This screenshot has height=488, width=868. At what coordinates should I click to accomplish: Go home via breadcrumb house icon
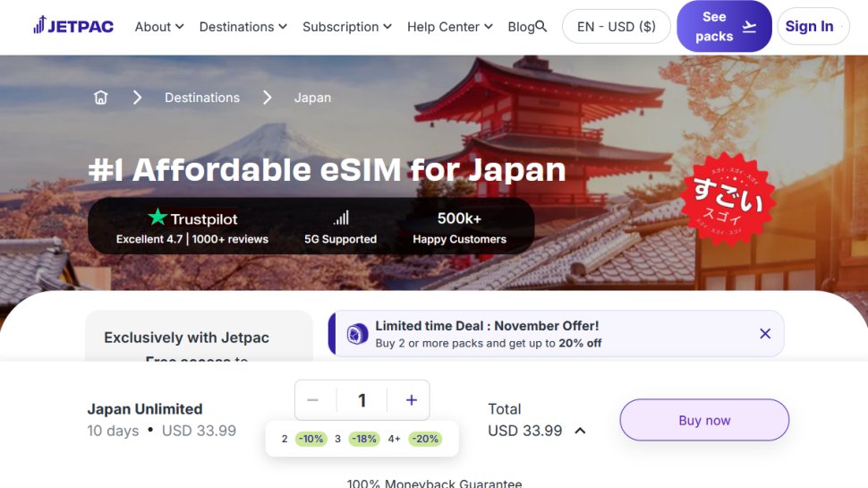101,98
